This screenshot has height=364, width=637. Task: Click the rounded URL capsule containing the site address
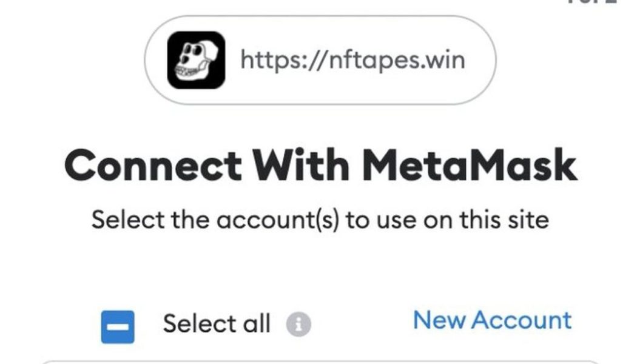tap(322, 59)
